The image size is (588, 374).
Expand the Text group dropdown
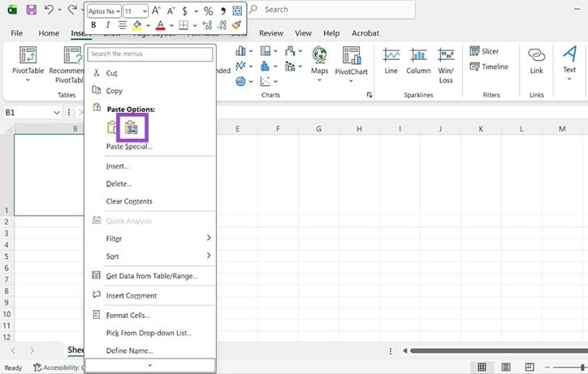pos(569,79)
